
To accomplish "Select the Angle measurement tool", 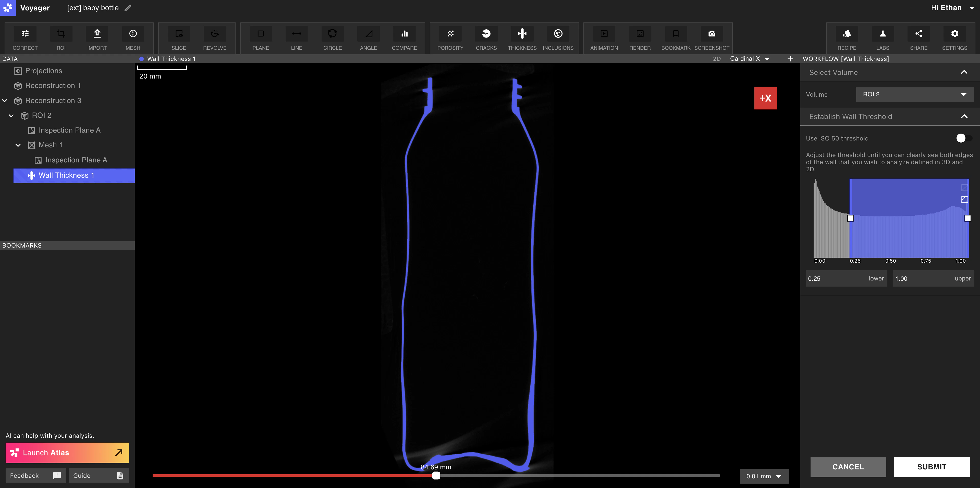I will tap(368, 38).
